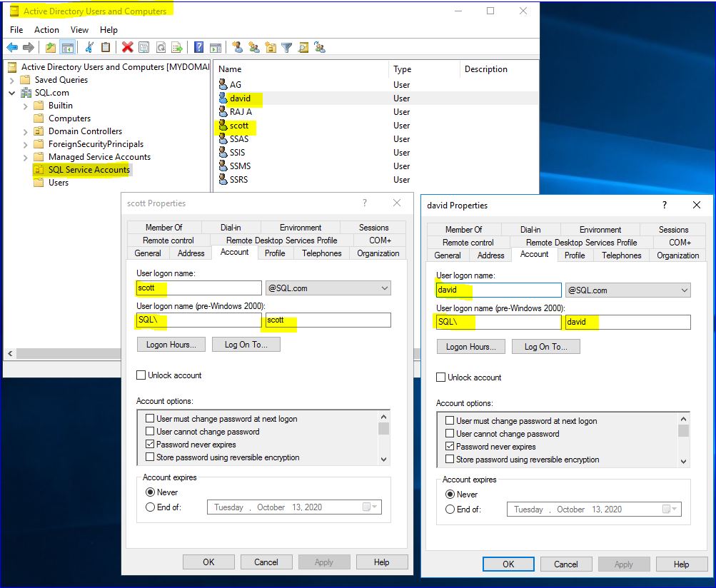Switch to Member Of tab in david Properties
Viewport: 716px width, 588px height.
click(x=463, y=230)
